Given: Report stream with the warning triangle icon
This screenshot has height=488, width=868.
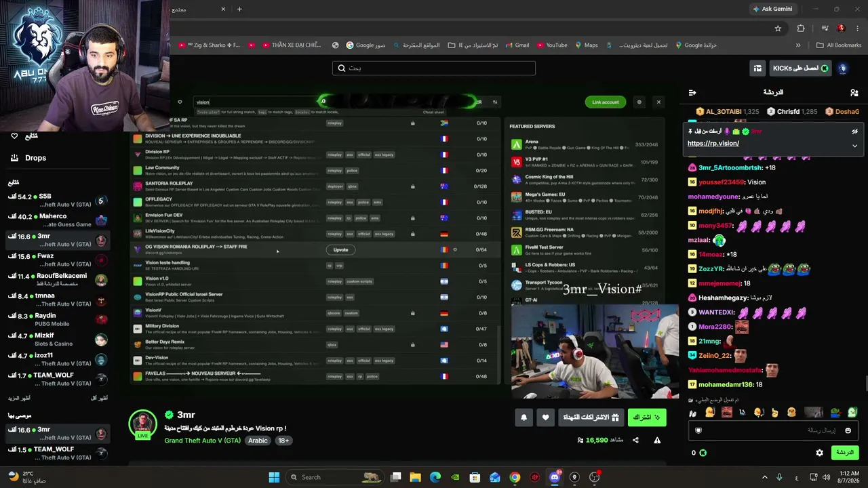Looking at the screenshot, I should [x=657, y=441].
